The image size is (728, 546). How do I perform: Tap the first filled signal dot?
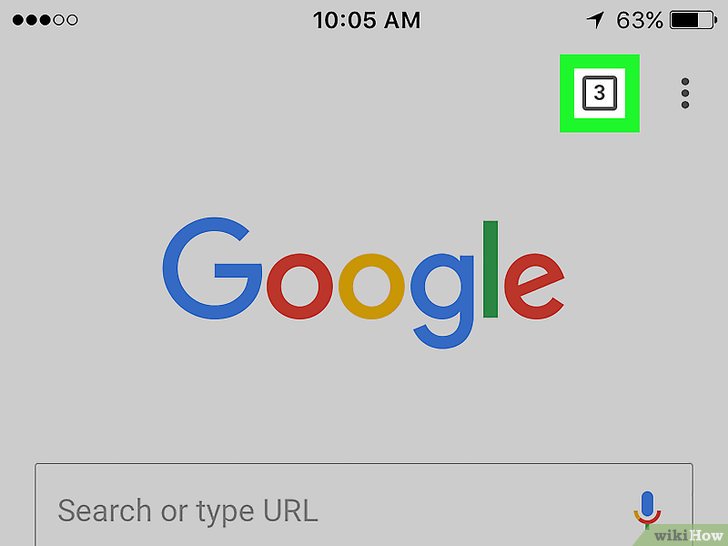click(x=18, y=20)
